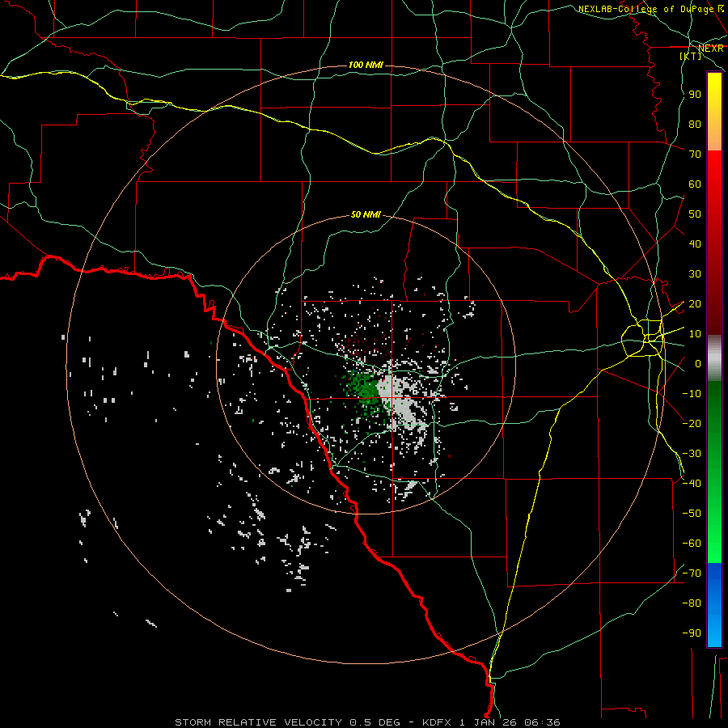This screenshot has height=728, width=728.
Task: Click the positive 30 scale value
Action: point(695,274)
